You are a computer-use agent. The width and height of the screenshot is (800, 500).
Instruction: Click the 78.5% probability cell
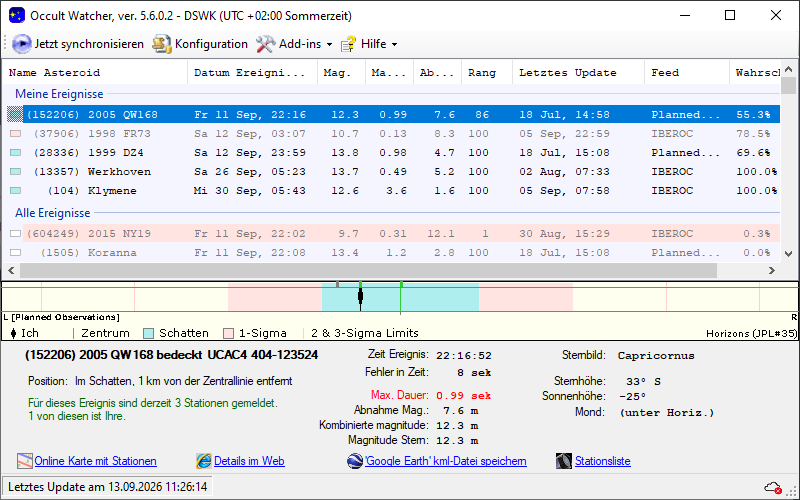click(753, 134)
